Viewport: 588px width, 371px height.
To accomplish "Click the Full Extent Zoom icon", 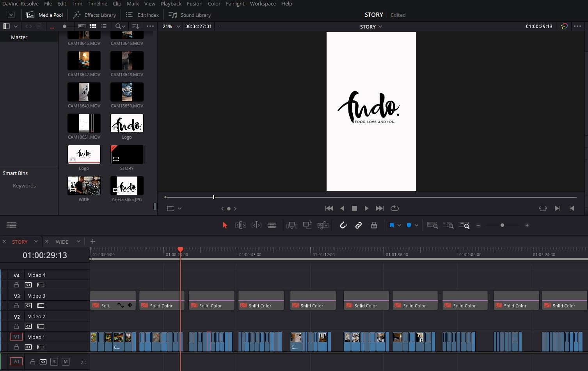I will click(432, 225).
